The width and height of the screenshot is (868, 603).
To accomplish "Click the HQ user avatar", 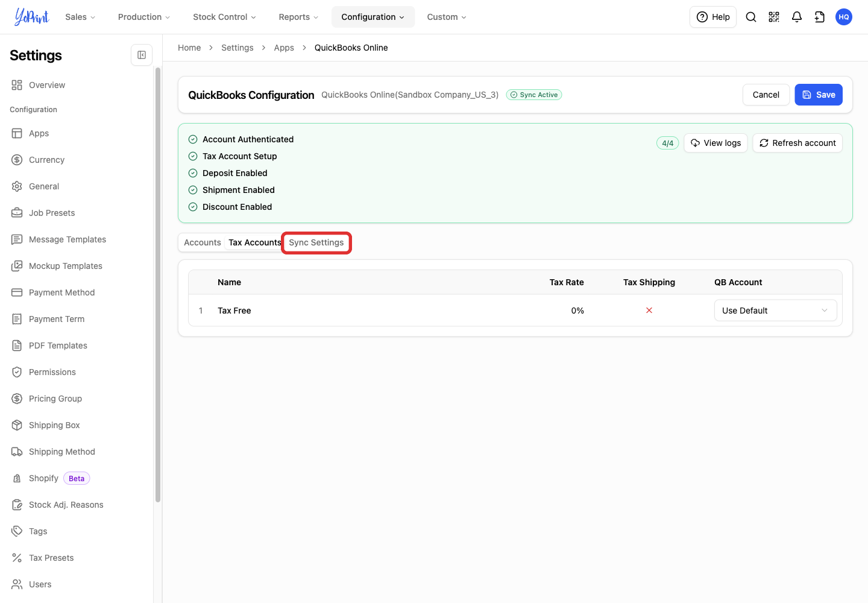I will 844,17.
